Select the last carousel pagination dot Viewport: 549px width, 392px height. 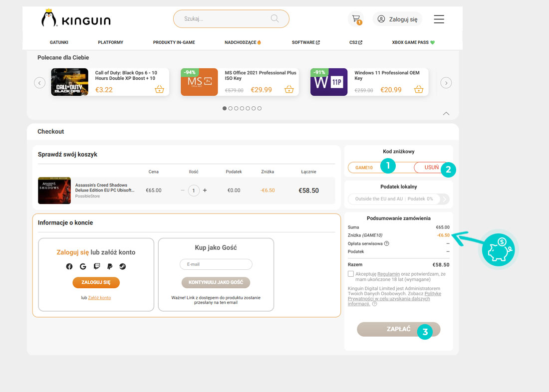click(x=260, y=109)
